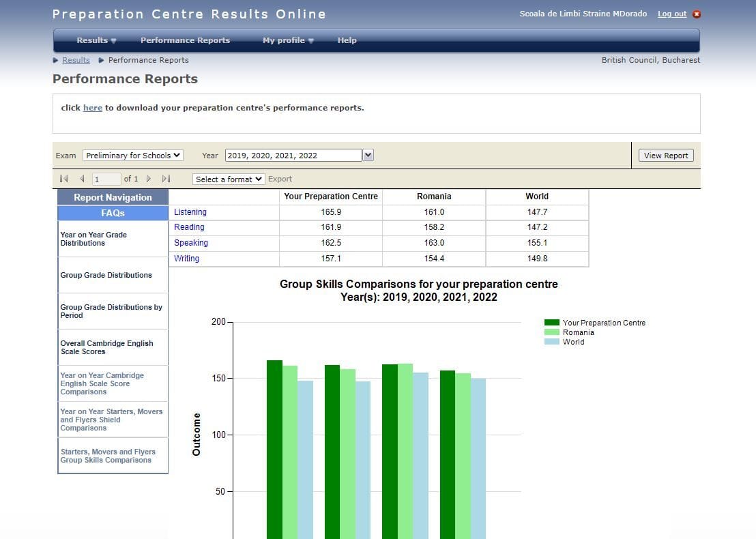The height and width of the screenshot is (539, 756).
Task: Click the Writing skill link
Action: click(186, 259)
